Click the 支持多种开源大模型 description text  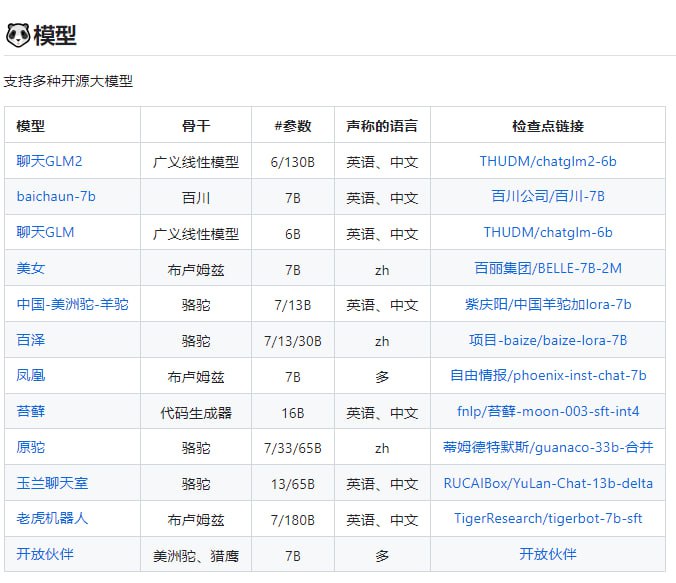(68, 81)
